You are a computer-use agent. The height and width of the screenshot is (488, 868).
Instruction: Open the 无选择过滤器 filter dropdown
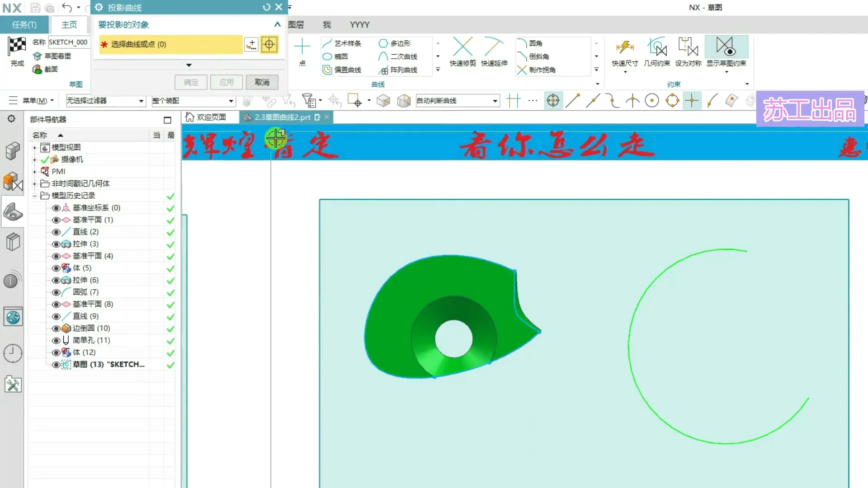click(x=141, y=101)
